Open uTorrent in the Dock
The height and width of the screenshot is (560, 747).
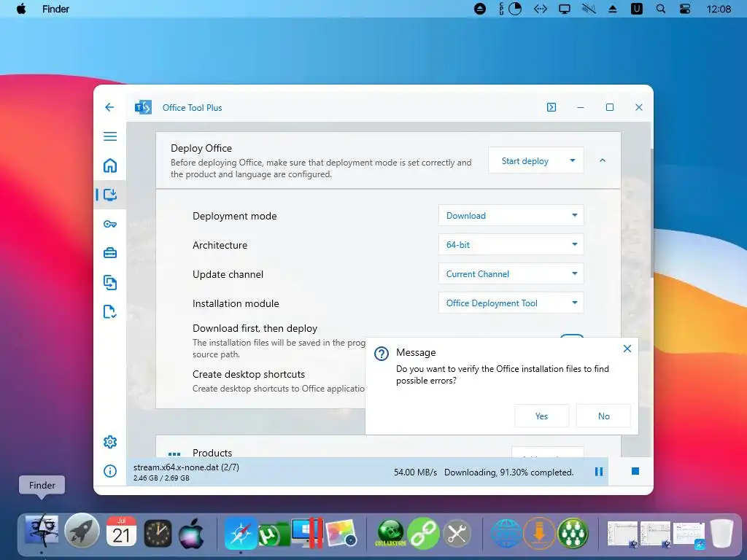click(274, 534)
